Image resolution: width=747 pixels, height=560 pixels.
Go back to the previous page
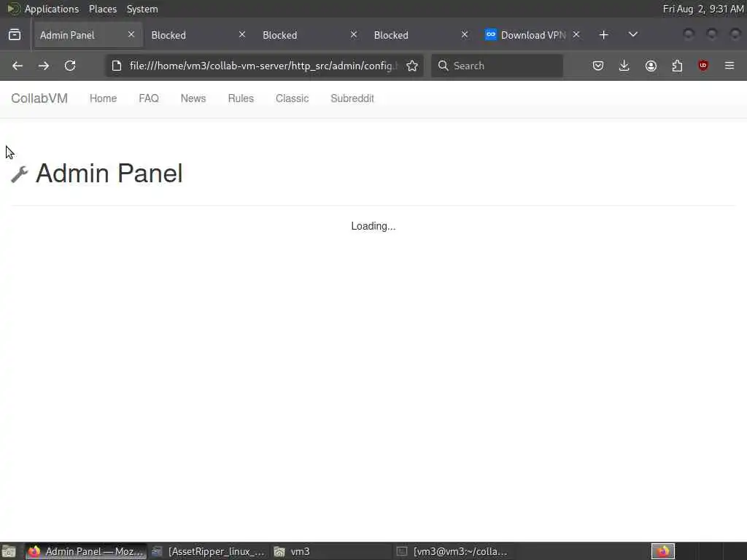tap(18, 66)
